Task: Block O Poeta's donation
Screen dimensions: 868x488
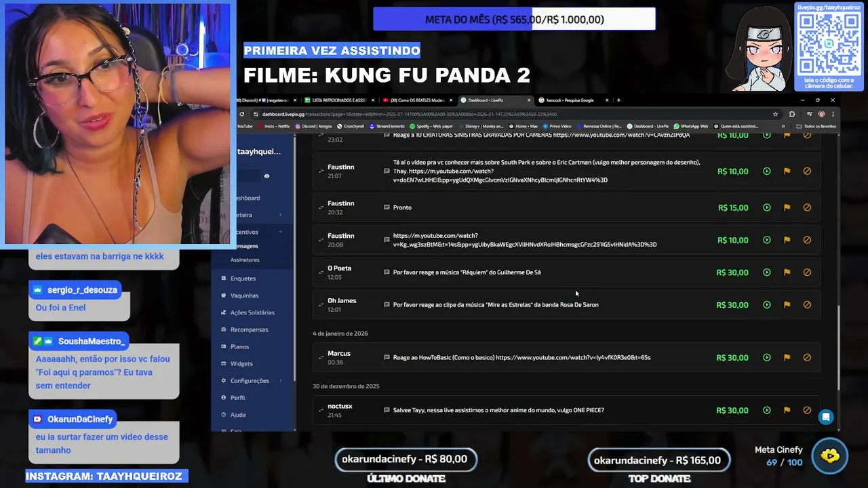Action: point(807,272)
